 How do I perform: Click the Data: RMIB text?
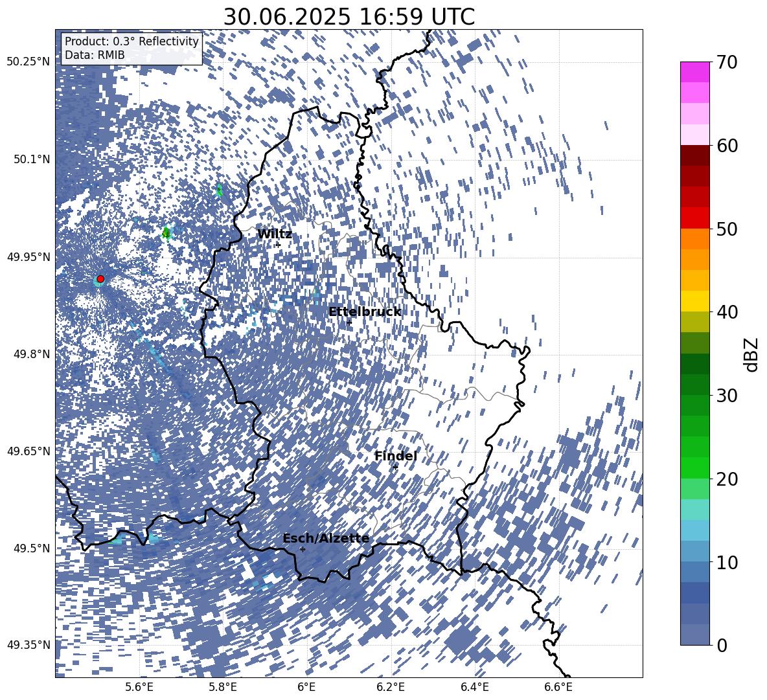[95, 55]
